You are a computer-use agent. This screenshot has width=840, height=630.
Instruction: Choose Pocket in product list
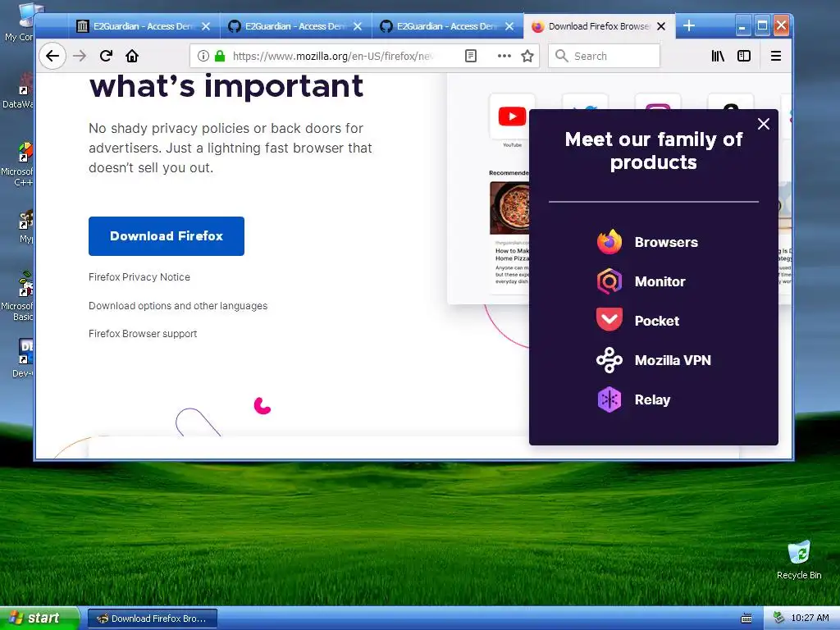(x=657, y=321)
